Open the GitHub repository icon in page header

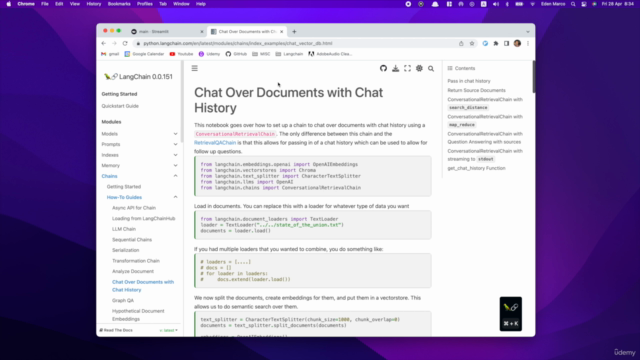point(383,69)
